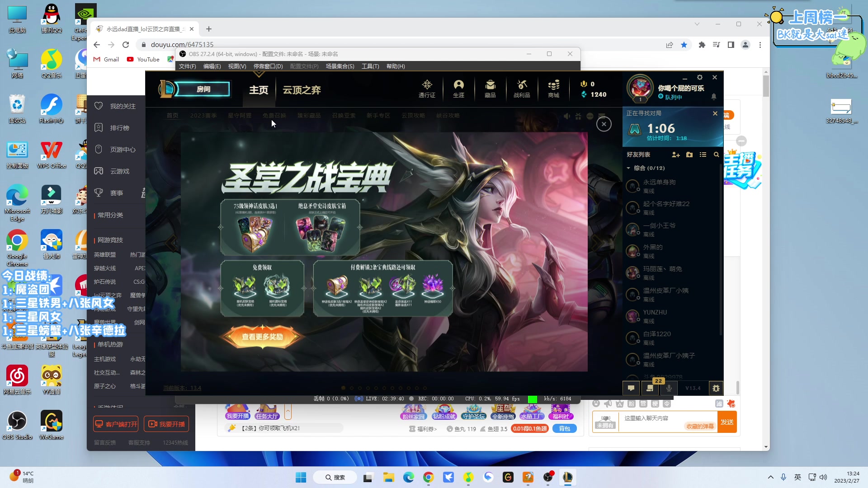Bookmark page with Chrome star icon

(684, 45)
